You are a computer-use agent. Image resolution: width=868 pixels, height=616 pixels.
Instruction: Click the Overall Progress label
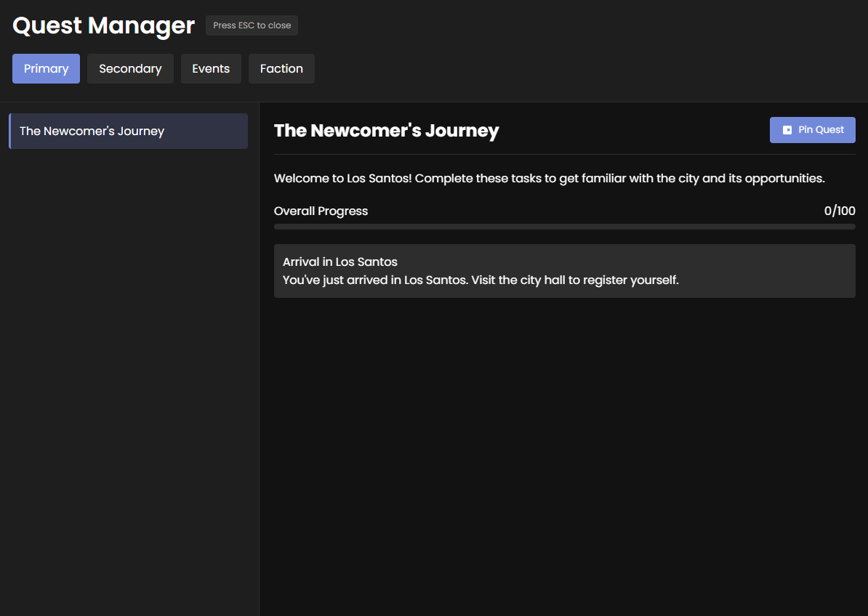click(321, 211)
